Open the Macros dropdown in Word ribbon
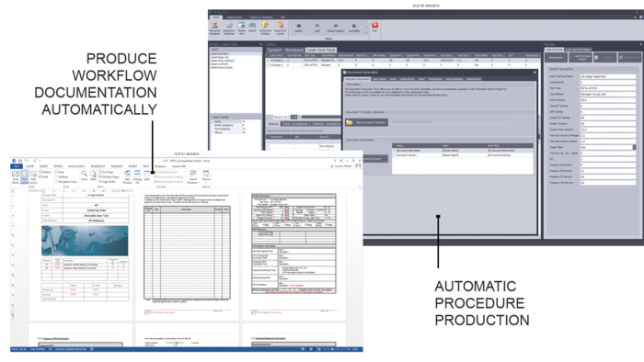 tap(206, 176)
